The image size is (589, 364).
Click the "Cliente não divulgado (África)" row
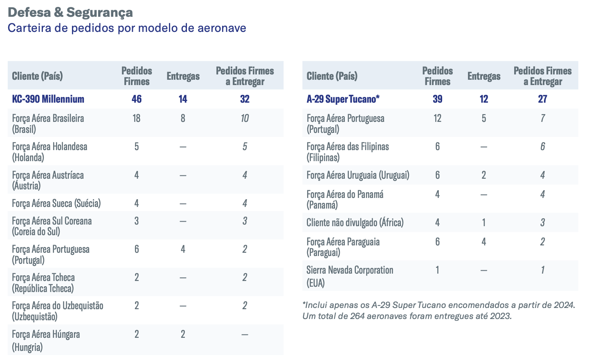point(355,222)
